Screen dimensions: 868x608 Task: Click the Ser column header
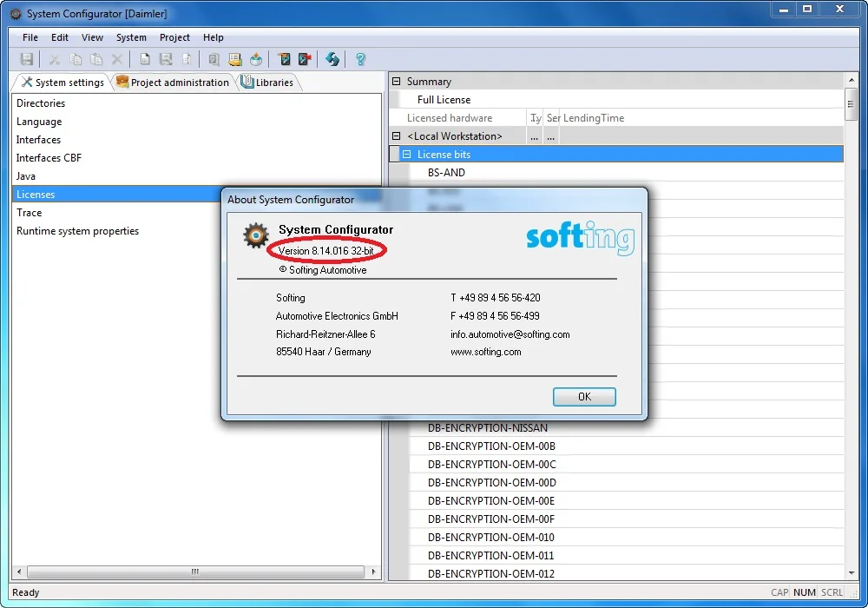coord(552,118)
